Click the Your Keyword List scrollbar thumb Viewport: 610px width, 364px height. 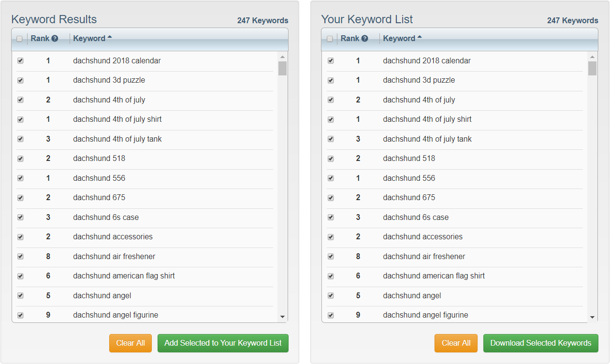tap(593, 68)
